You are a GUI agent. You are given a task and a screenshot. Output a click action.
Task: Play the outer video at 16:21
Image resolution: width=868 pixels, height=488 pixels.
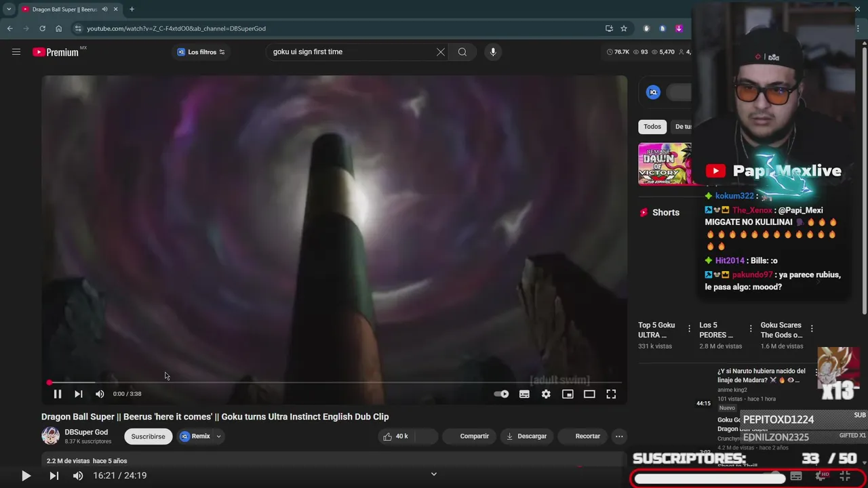tap(26, 476)
